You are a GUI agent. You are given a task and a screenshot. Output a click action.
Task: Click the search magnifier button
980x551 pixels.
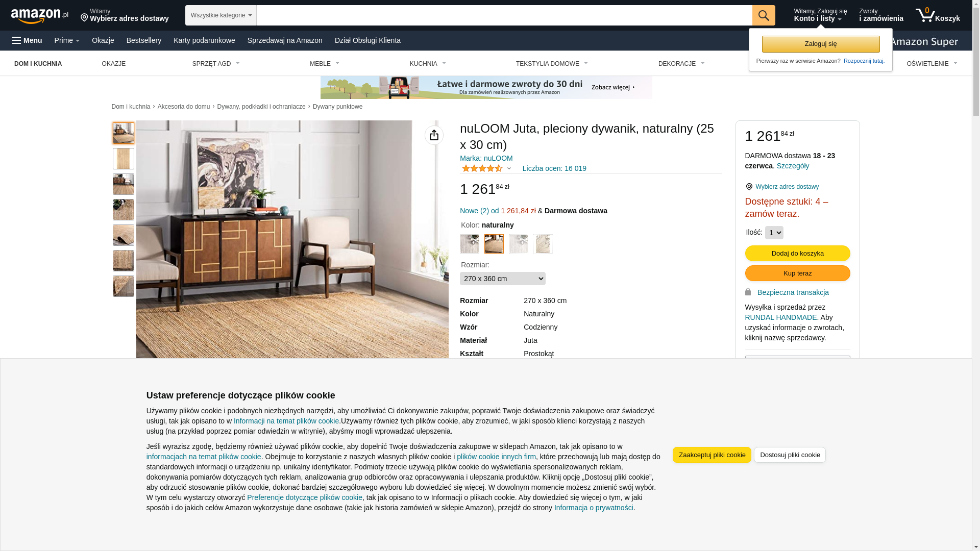coord(764,15)
